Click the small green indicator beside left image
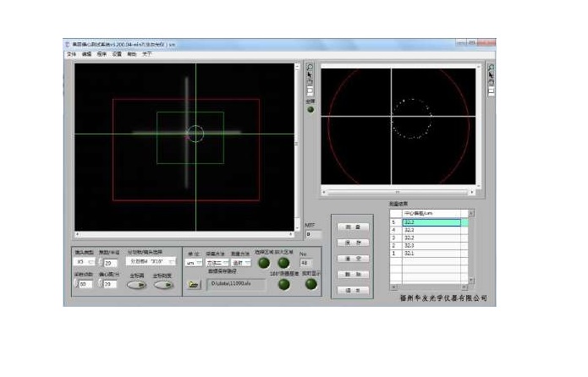Viewport: 588px width, 377px height. click(310, 109)
